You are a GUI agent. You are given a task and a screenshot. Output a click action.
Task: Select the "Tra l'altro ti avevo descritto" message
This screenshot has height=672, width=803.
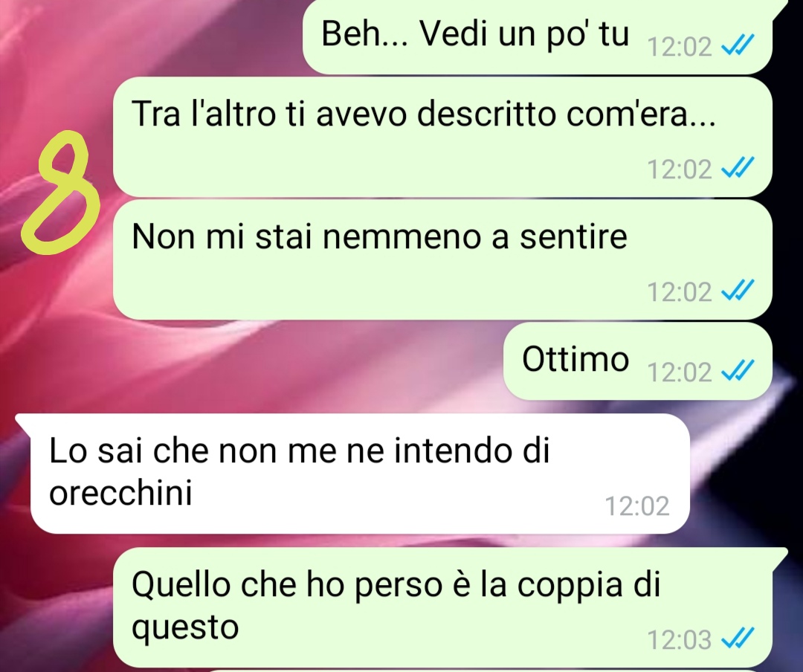click(x=442, y=138)
